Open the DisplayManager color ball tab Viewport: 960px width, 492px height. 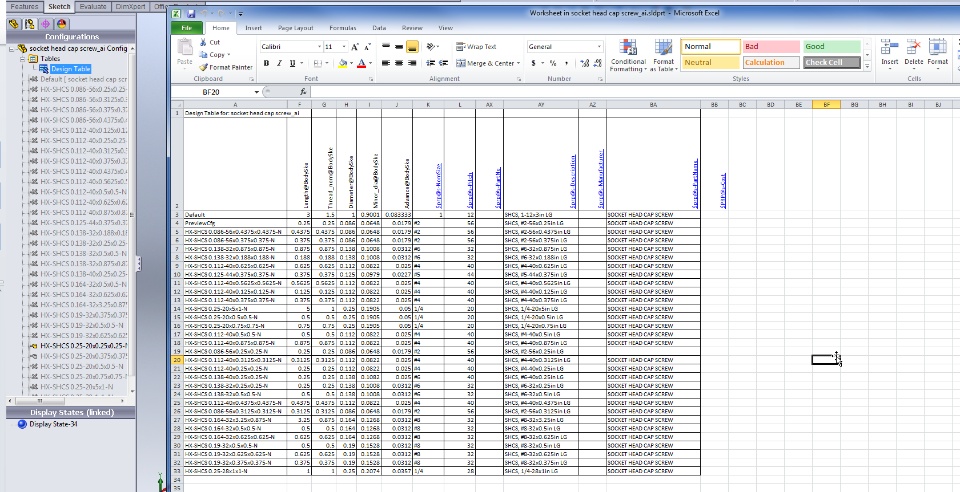point(61,24)
